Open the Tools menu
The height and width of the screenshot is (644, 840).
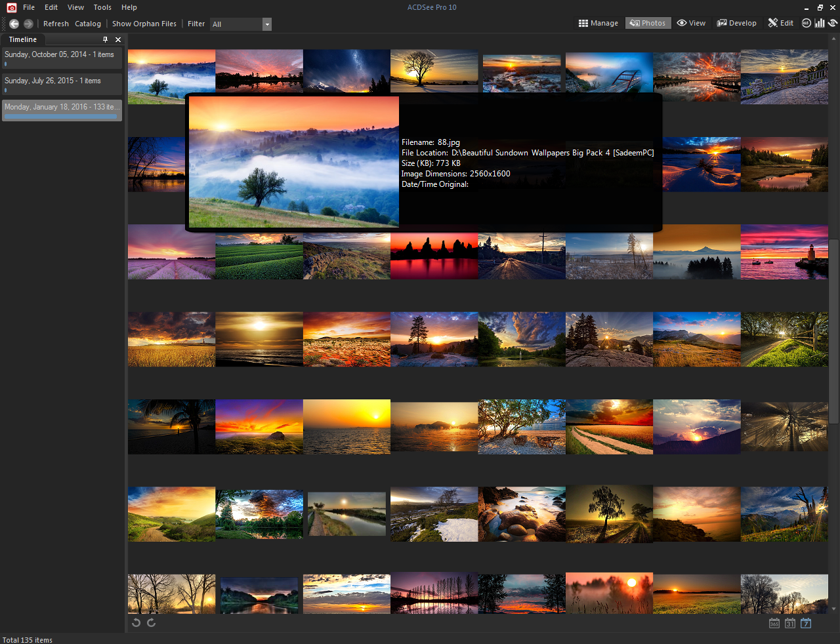tap(102, 7)
